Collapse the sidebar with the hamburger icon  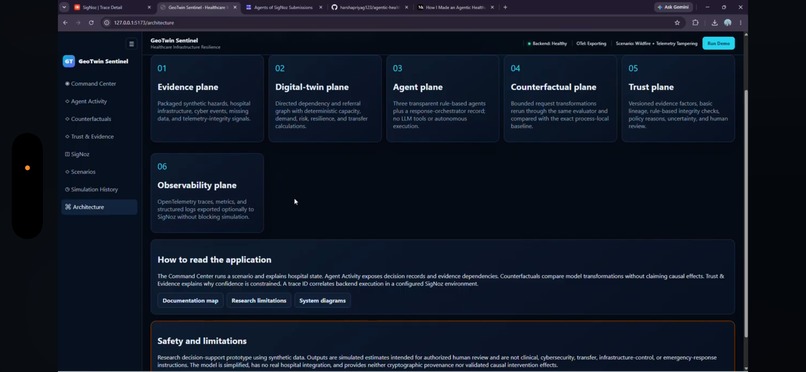[x=132, y=44]
